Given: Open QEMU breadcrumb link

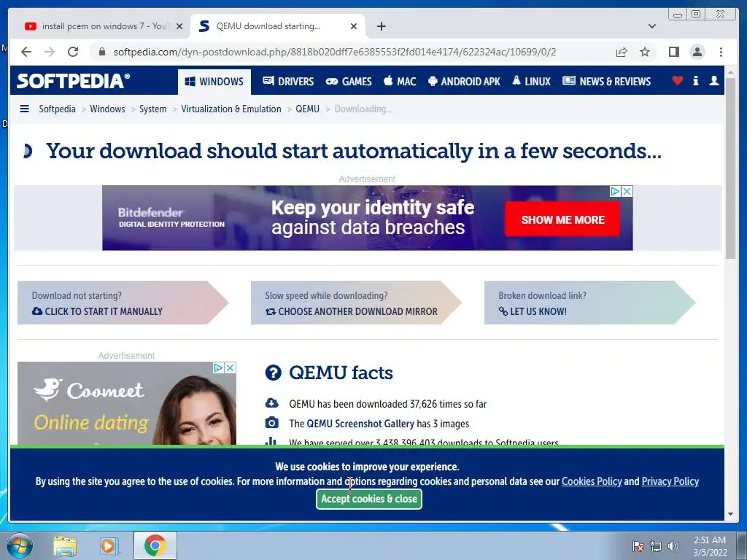Looking at the screenshot, I should point(307,109).
